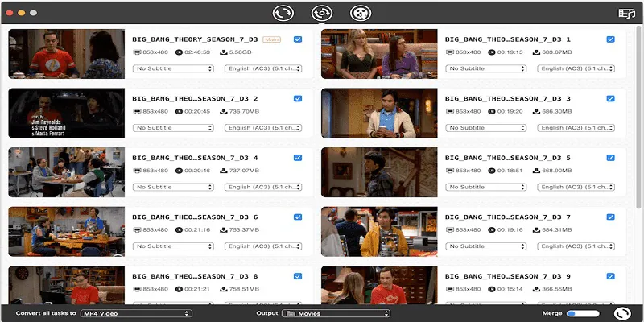The height and width of the screenshot is (322, 644).
Task: Click duration clock icon beside 02:40:53
Action: pos(179,52)
